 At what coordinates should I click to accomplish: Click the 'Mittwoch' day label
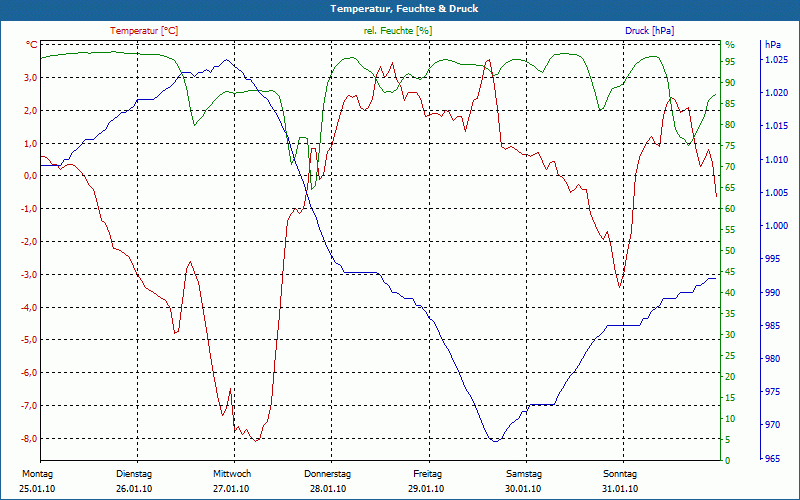click(x=232, y=474)
